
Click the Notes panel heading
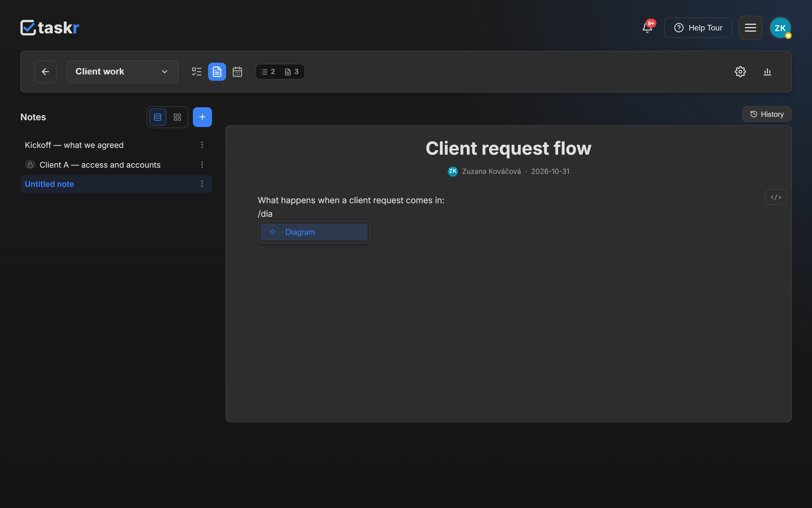tap(33, 117)
